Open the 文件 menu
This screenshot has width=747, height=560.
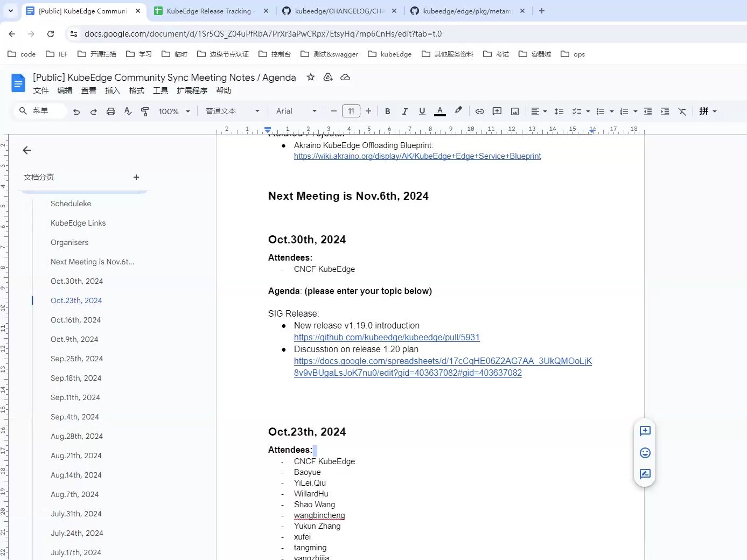pyautogui.click(x=41, y=90)
